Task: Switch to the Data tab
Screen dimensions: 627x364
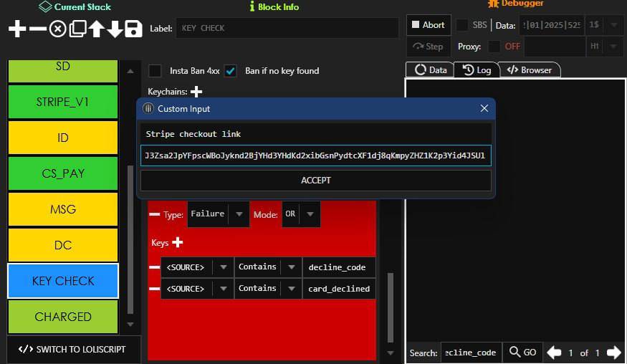Action: [x=430, y=70]
